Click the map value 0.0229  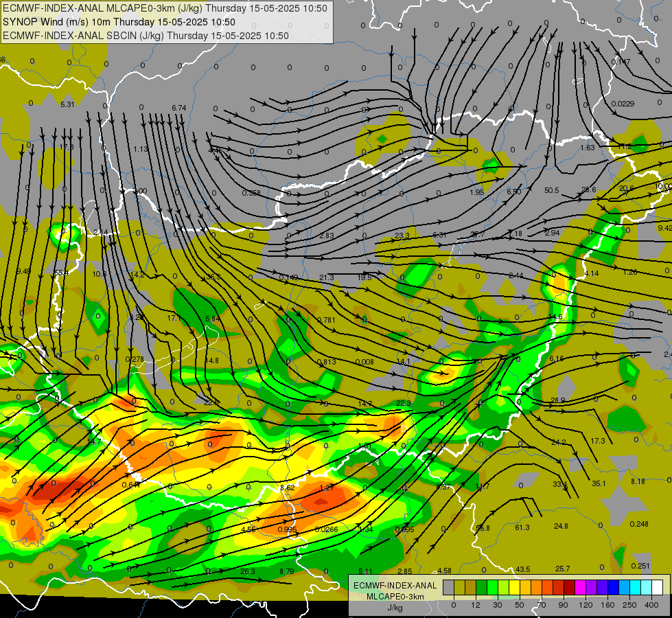tap(623, 104)
